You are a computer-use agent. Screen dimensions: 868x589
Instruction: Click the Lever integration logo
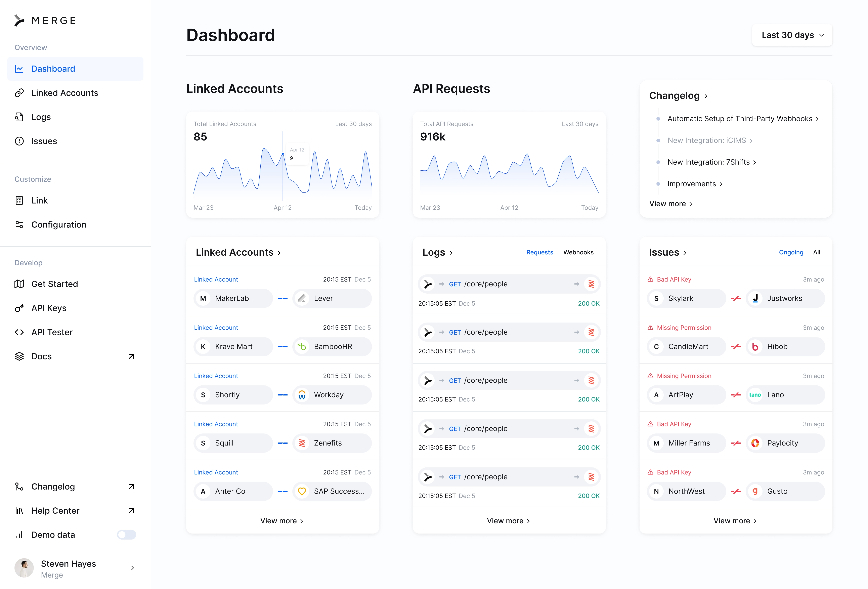pyautogui.click(x=302, y=298)
